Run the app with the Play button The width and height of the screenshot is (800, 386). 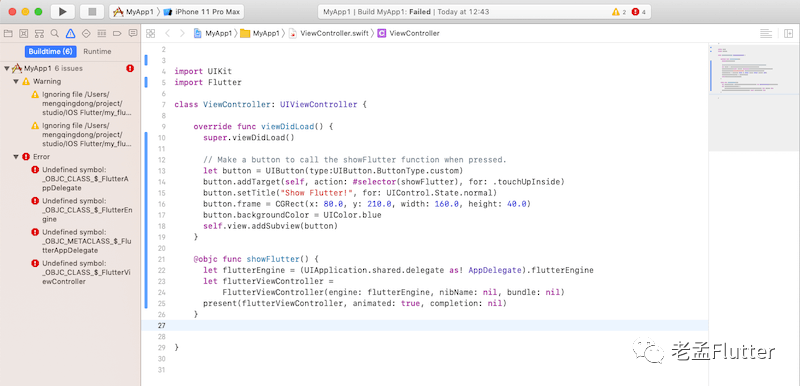tap(63, 11)
